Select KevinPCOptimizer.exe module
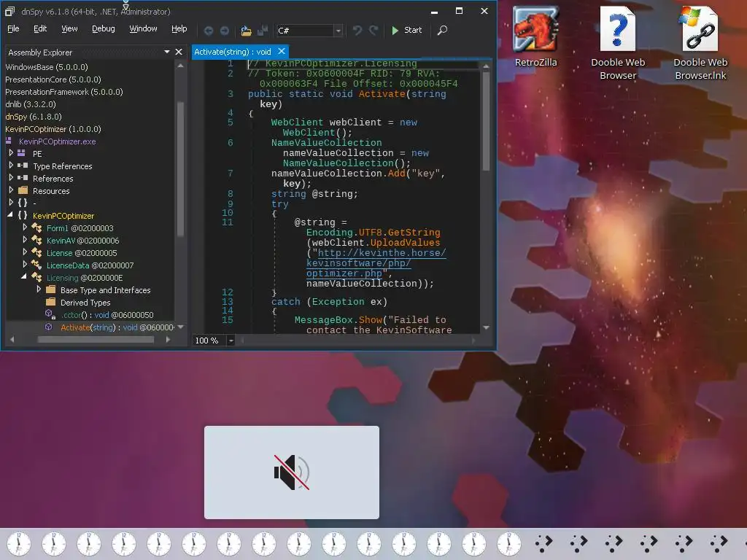This screenshot has height=560, width=747. tap(57, 141)
